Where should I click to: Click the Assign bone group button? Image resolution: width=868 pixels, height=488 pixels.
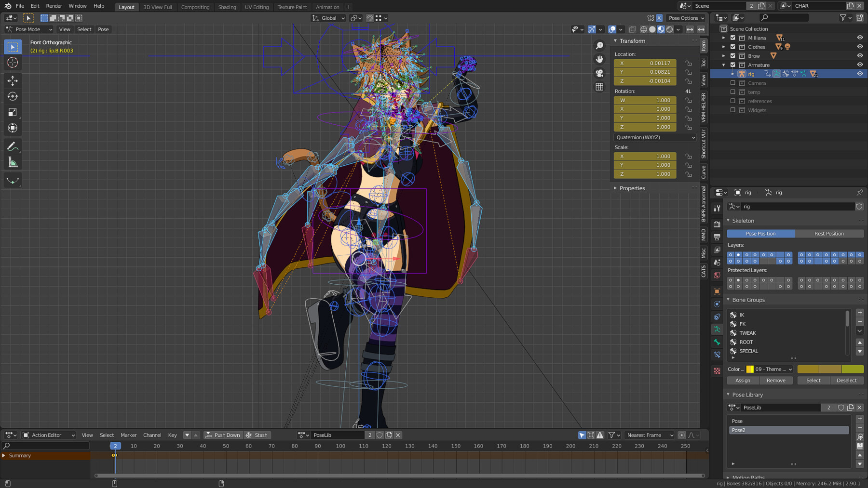(743, 381)
